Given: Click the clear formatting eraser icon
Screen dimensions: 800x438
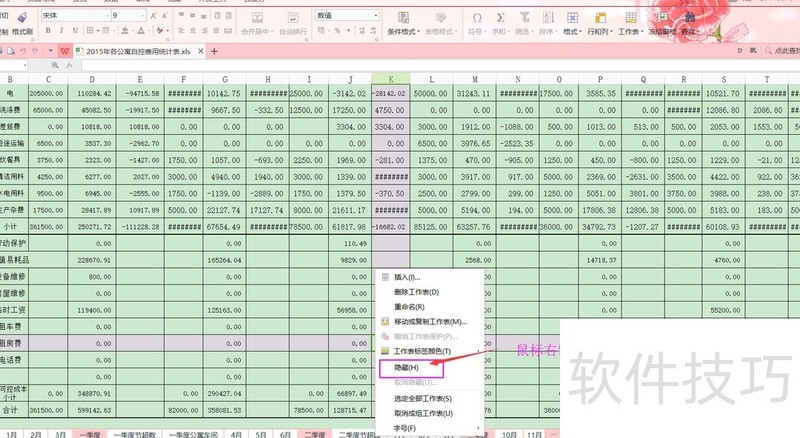Looking at the screenshot, I should point(160,31).
